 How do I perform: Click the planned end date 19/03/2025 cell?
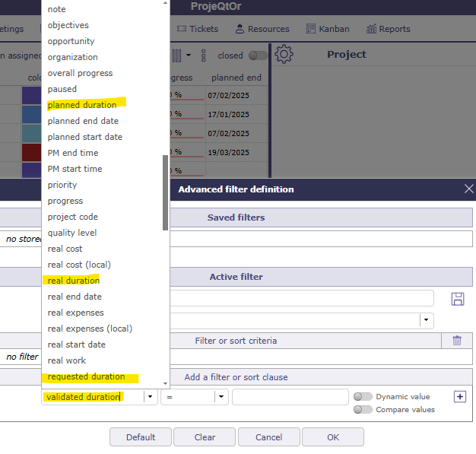(x=236, y=152)
